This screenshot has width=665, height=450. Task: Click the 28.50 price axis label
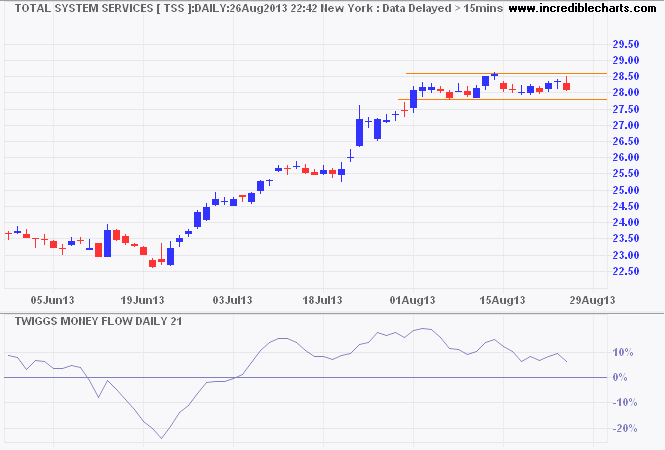626,77
